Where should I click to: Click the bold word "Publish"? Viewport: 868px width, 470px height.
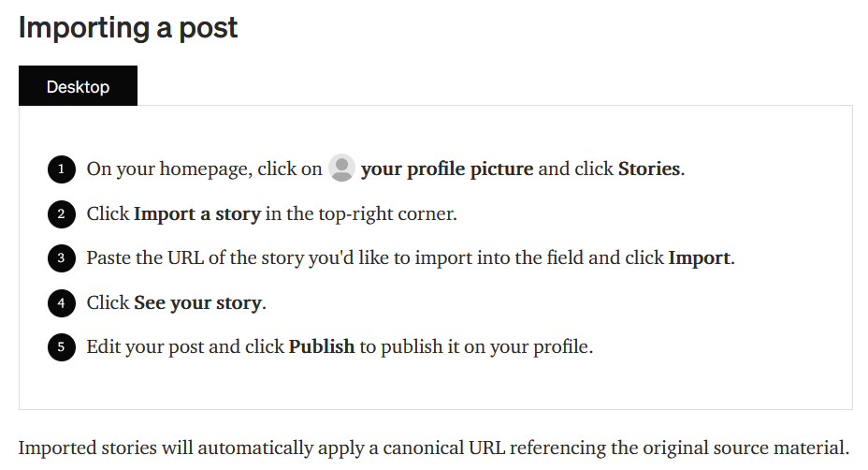pos(321,347)
